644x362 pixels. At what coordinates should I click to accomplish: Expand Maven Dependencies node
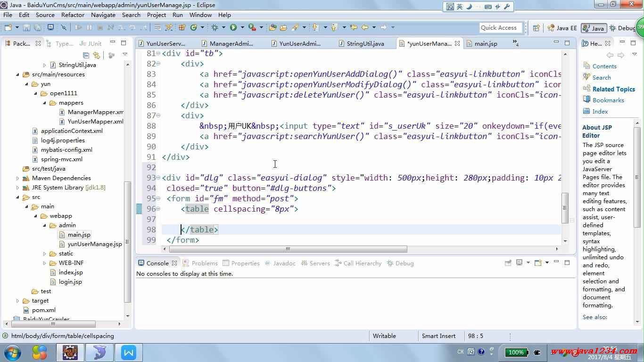pyautogui.click(x=17, y=178)
